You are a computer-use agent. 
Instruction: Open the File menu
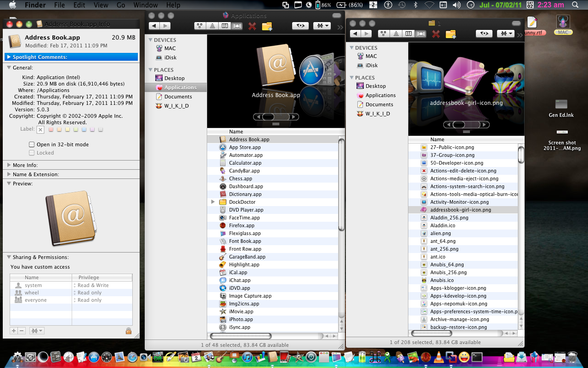pyautogui.click(x=59, y=5)
